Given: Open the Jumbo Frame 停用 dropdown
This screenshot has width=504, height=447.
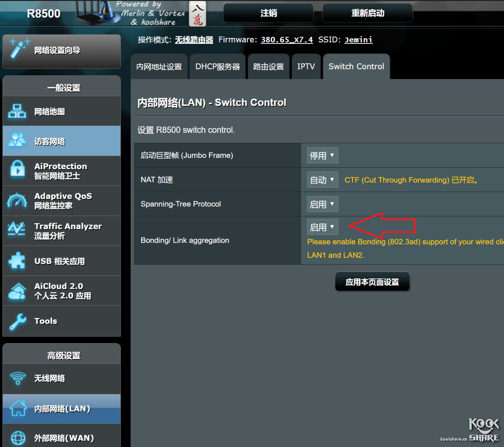Looking at the screenshot, I should [x=322, y=155].
